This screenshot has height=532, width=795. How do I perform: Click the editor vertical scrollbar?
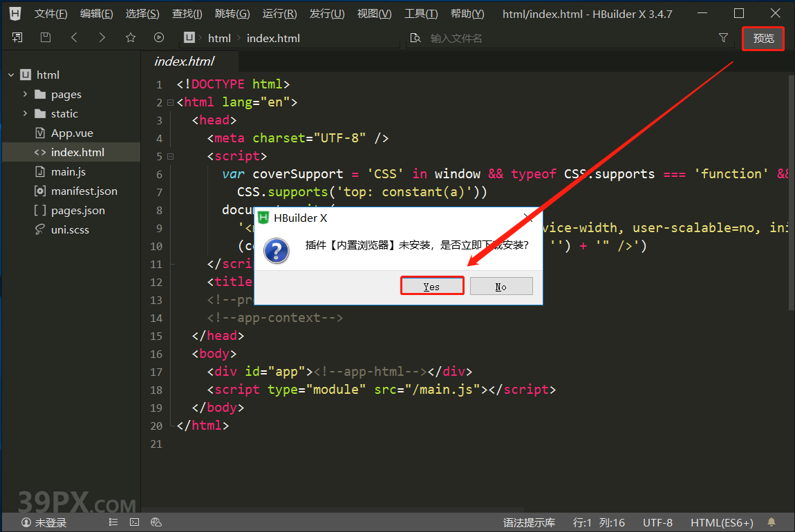(791, 193)
